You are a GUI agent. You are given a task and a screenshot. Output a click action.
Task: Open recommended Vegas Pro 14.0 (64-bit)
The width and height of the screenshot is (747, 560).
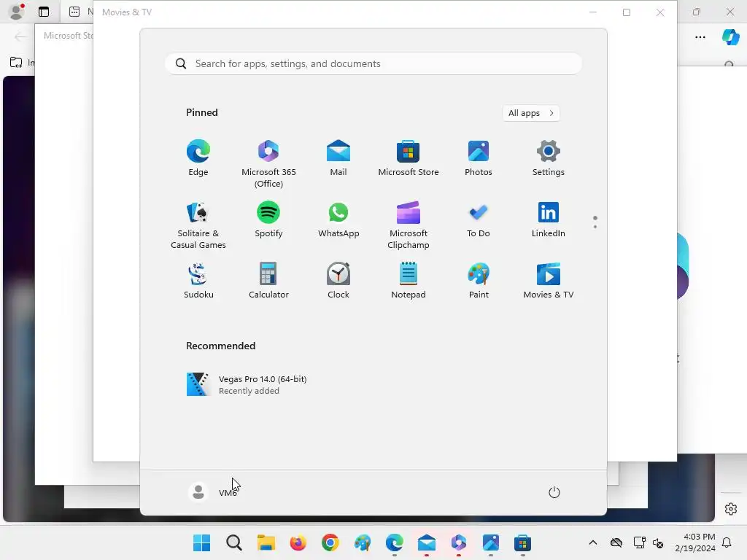click(247, 384)
